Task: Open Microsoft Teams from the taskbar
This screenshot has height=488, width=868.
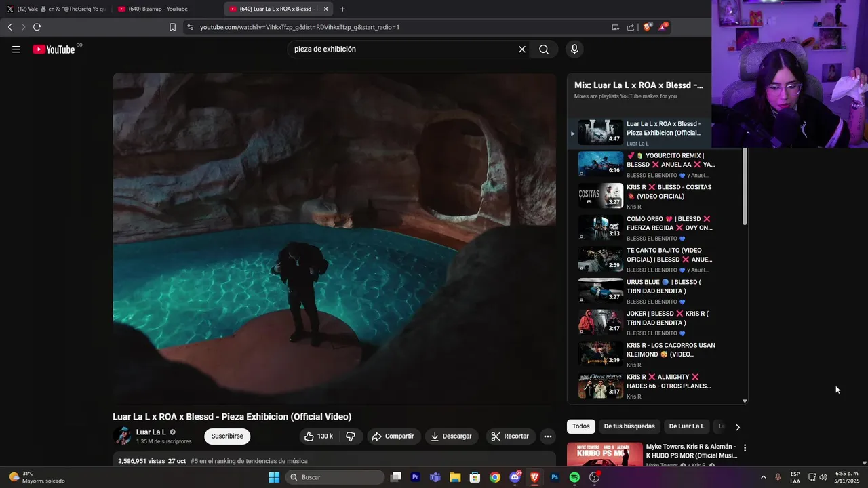Action: pos(435,477)
